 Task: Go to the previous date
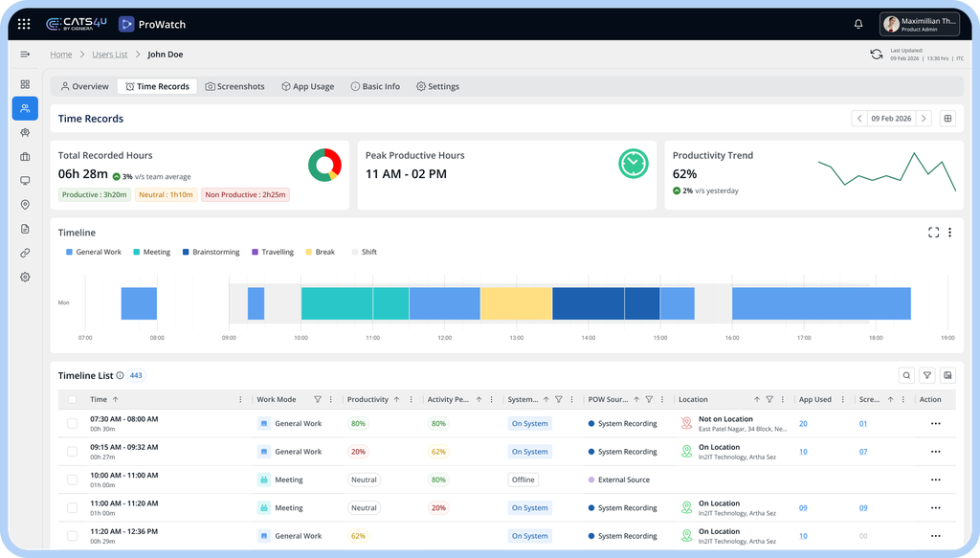click(859, 118)
